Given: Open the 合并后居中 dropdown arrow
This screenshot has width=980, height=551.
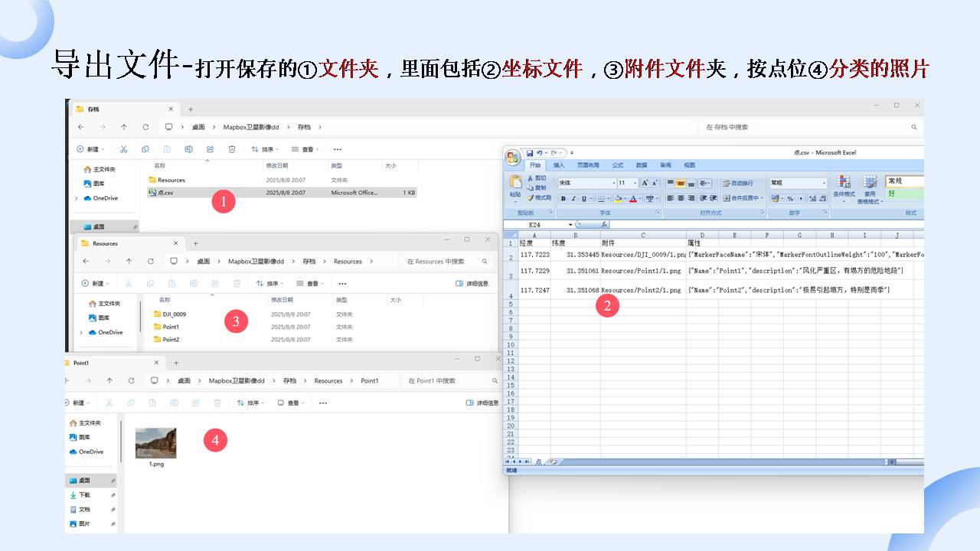Looking at the screenshot, I should click(x=763, y=198).
